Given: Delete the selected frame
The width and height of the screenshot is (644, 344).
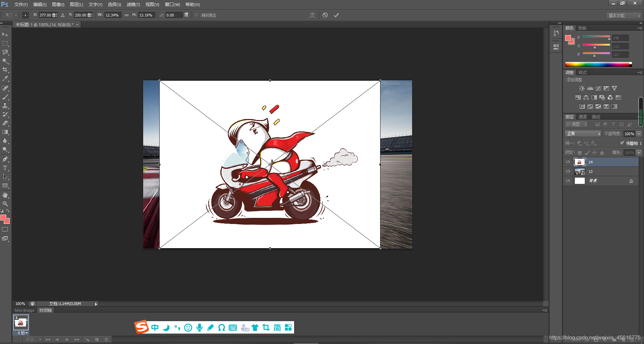Looking at the screenshot, I should 107,340.
